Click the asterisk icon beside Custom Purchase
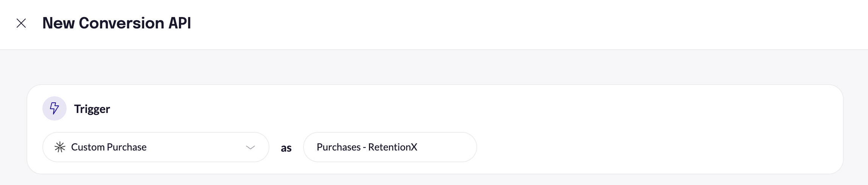The width and height of the screenshot is (868, 185). click(x=60, y=147)
